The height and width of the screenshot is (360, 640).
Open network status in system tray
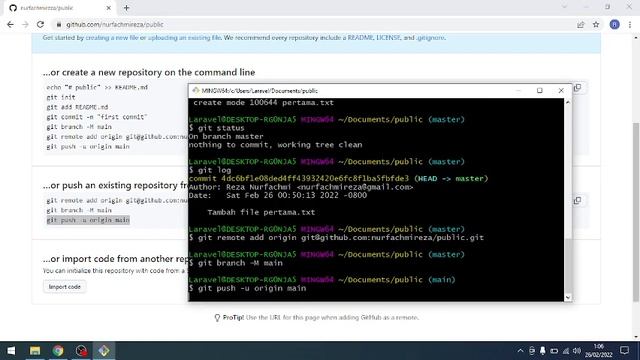click(x=566, y=351)
